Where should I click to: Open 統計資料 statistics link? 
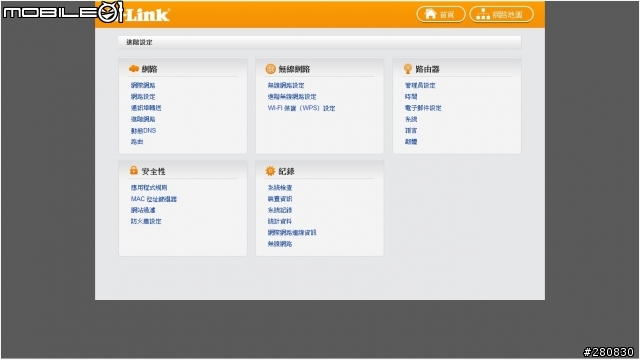pos(280,221)
